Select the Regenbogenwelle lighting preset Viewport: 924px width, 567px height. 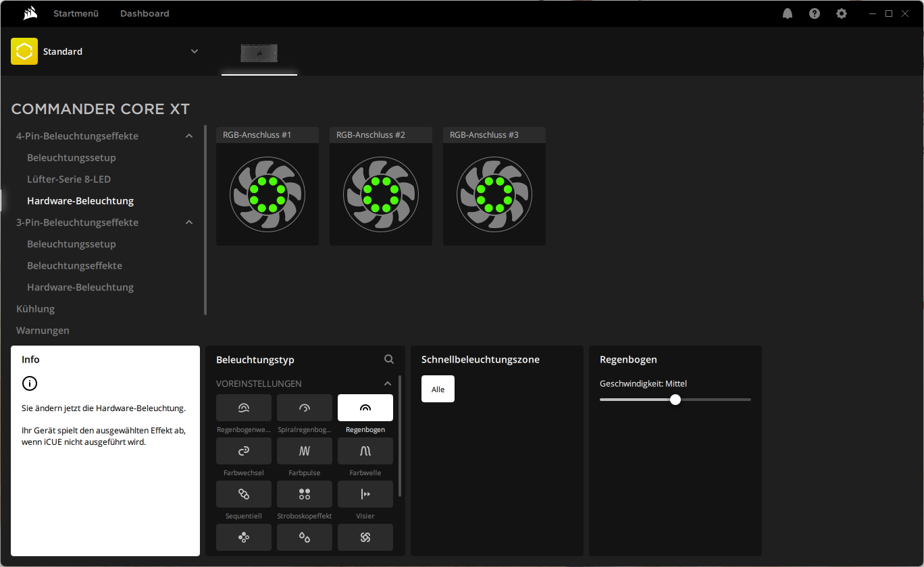244,408
